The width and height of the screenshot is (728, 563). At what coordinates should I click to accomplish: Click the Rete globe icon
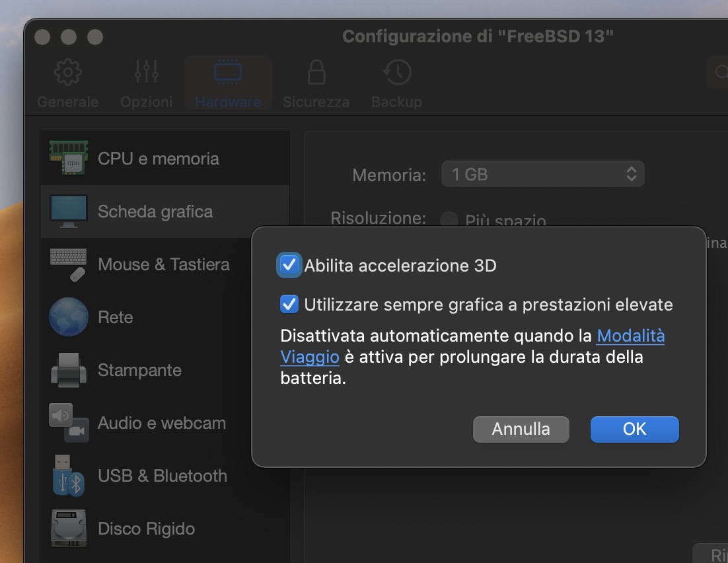(x=69, y=317)
